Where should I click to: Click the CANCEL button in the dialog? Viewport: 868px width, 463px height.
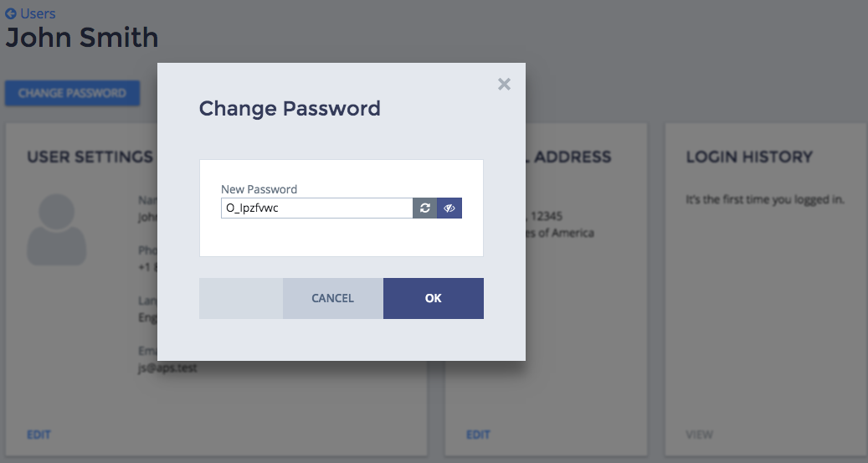tap(332, 298)
